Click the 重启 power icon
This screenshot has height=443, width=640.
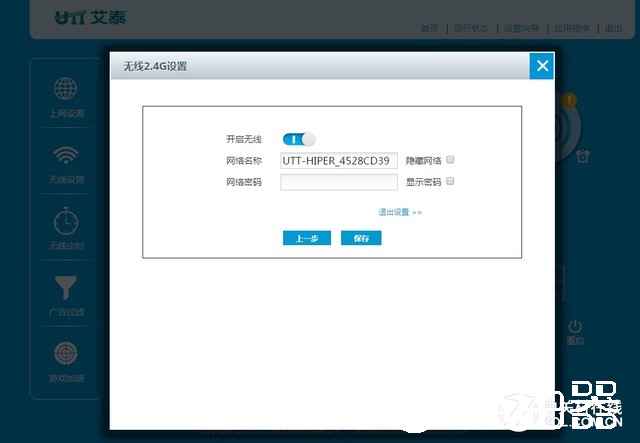tap(575, 326)
